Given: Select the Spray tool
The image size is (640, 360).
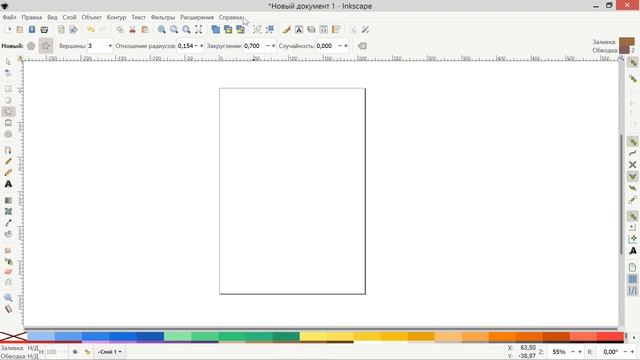Looking at the screenshot, I should tap(8, 261).
